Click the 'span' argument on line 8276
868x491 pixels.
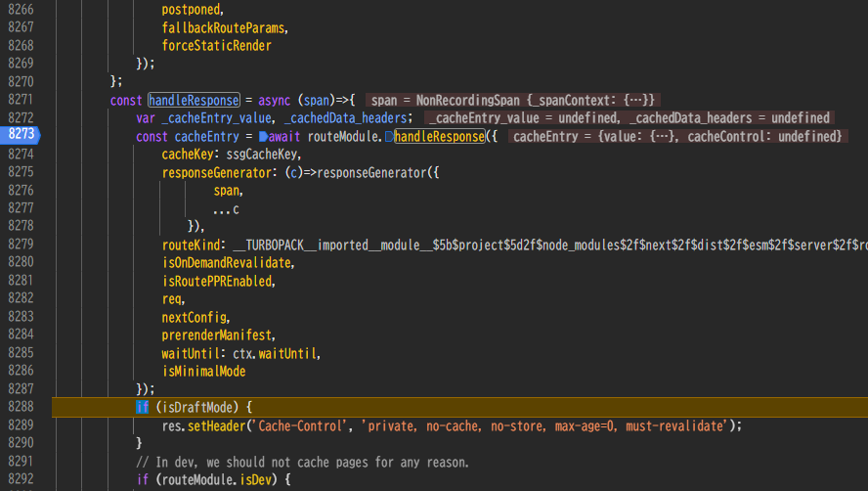227,191
